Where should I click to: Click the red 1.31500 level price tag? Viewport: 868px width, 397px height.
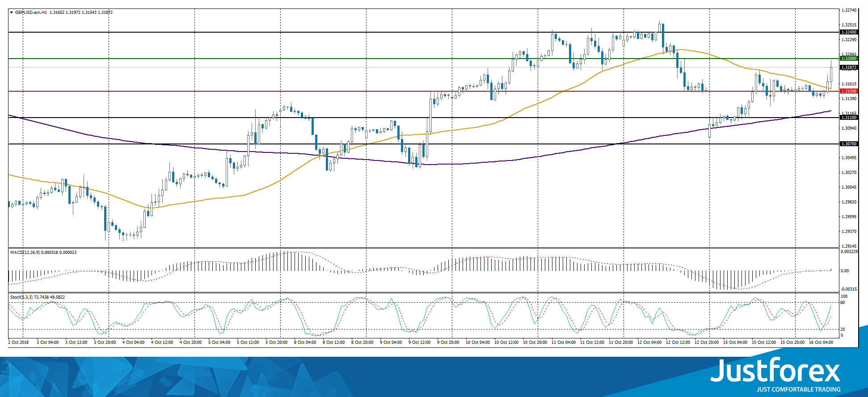click(x=849, y=91)
